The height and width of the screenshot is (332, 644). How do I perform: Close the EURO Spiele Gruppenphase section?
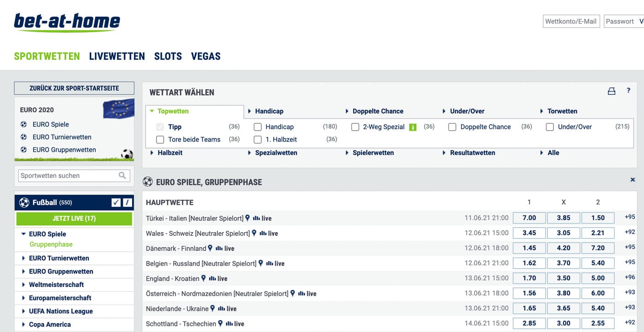(632, 180)
